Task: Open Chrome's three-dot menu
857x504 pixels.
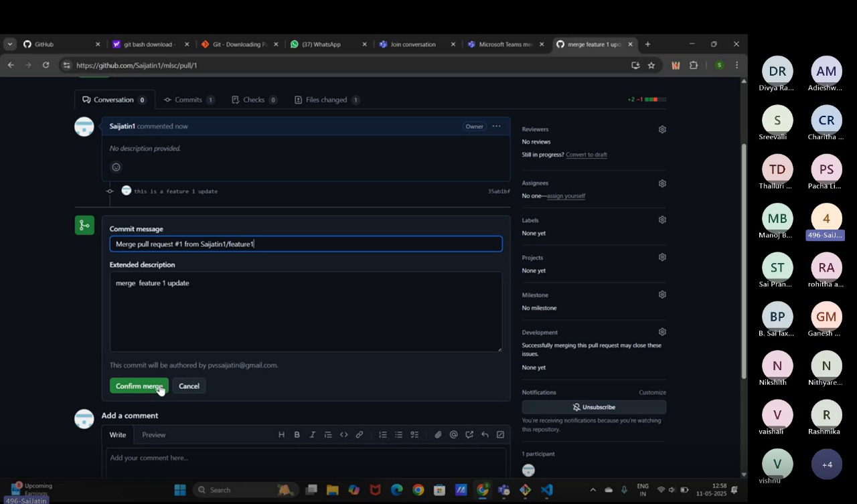Action: pyautogui.click(x=736, y=65)
